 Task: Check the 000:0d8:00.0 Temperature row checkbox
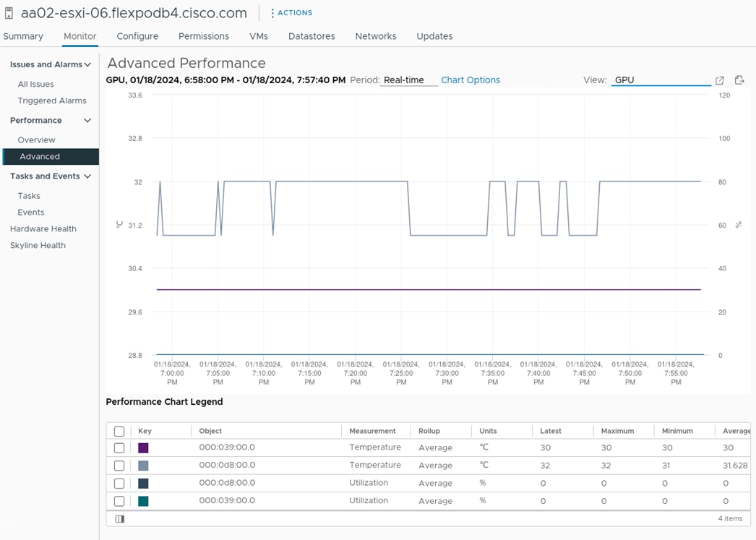point(119,466)
